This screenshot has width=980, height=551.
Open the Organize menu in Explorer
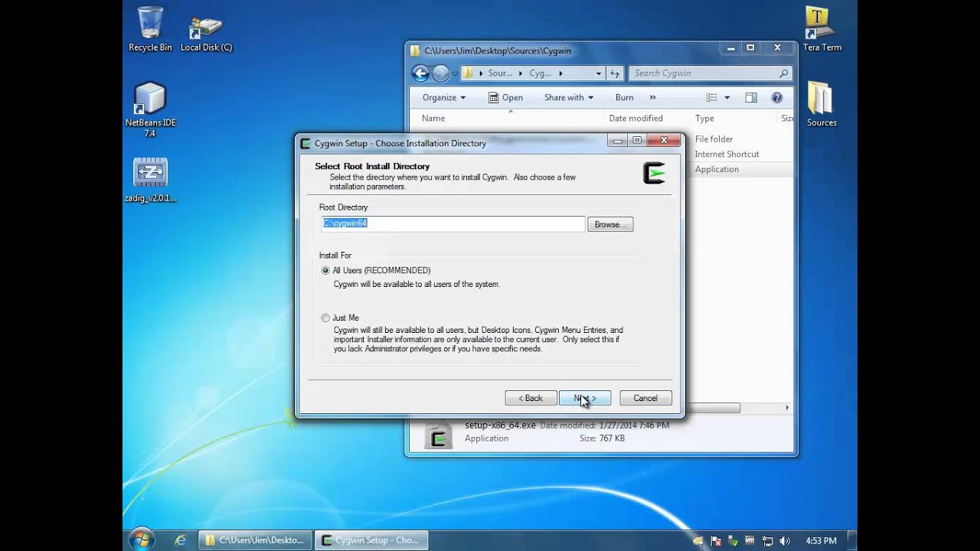click(444, 97)
